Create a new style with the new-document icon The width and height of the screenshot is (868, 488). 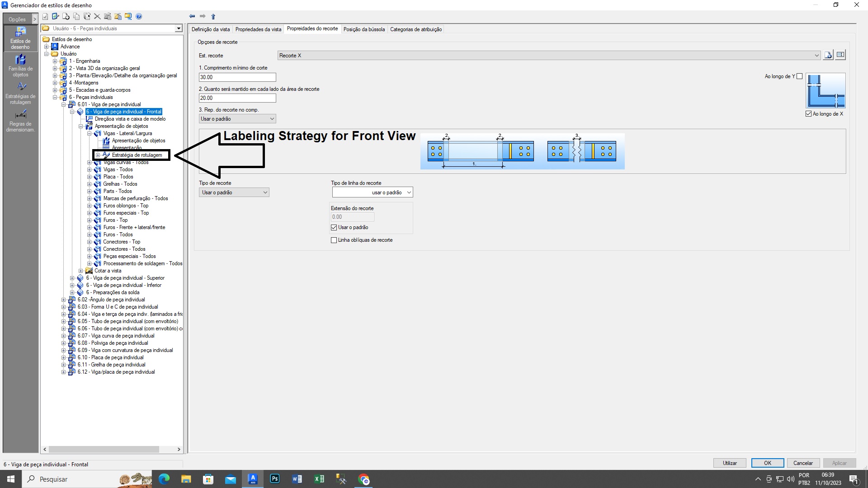66,16
